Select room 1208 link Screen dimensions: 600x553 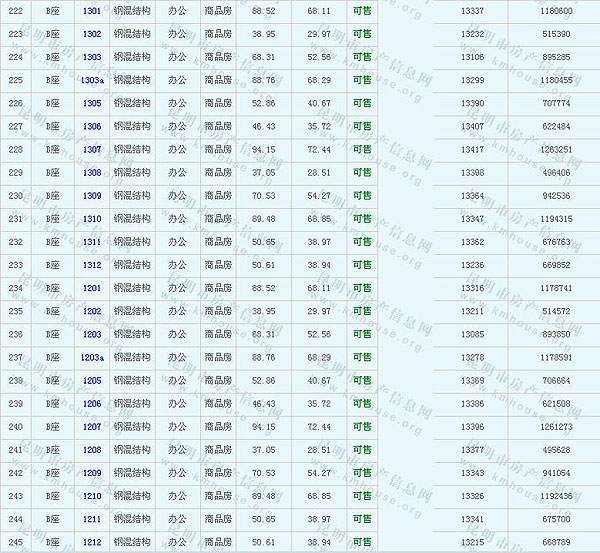[x=91, y=450]
